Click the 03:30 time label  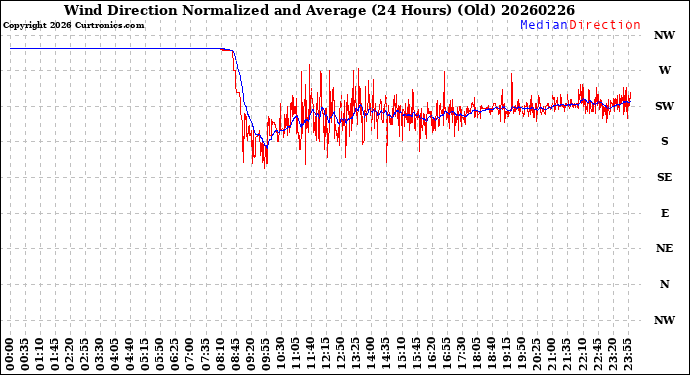[x=100, y=354]
